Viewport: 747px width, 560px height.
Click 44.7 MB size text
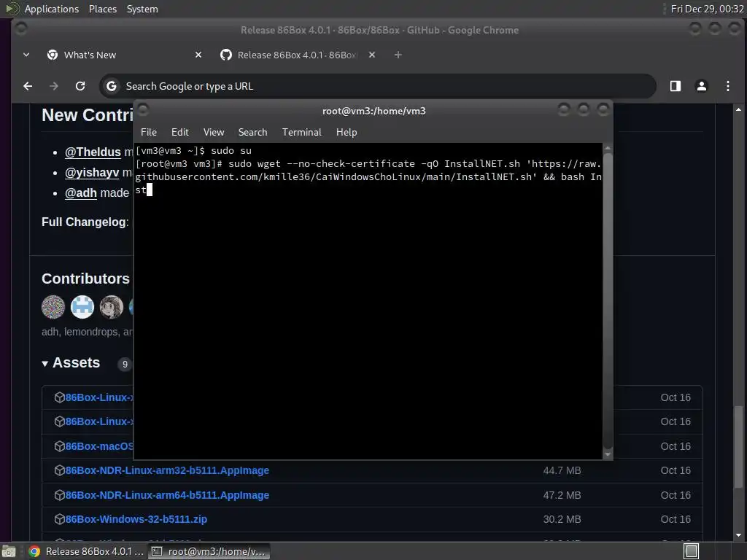(562, 470)
